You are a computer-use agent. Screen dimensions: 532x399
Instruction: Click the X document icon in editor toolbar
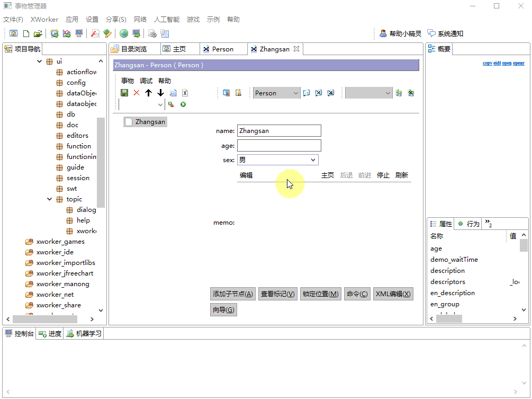pyautogui.click(x=185, y=93)
